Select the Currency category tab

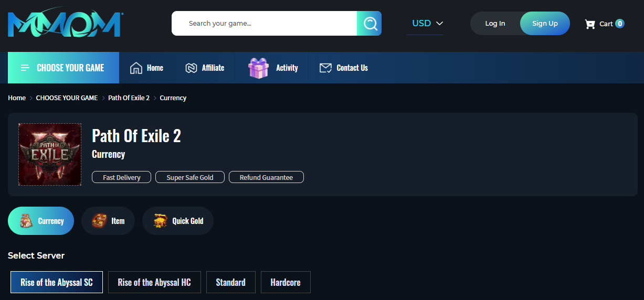tap(41, 221)
